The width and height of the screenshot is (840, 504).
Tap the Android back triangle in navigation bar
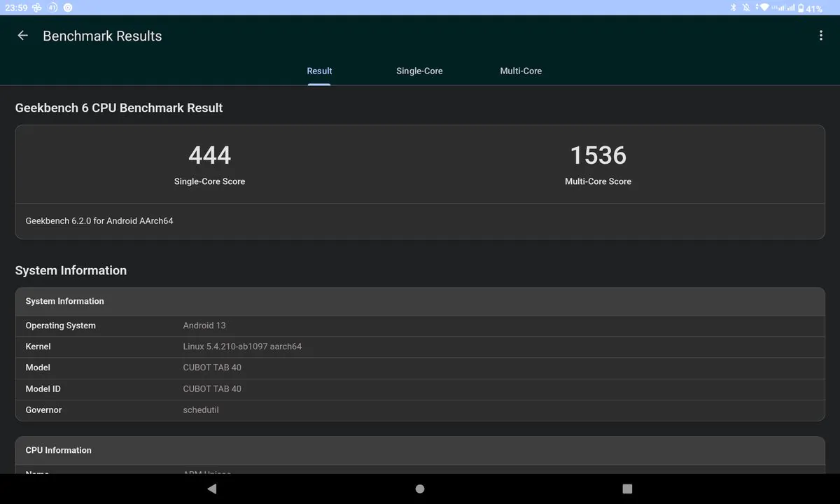point(212,489)
